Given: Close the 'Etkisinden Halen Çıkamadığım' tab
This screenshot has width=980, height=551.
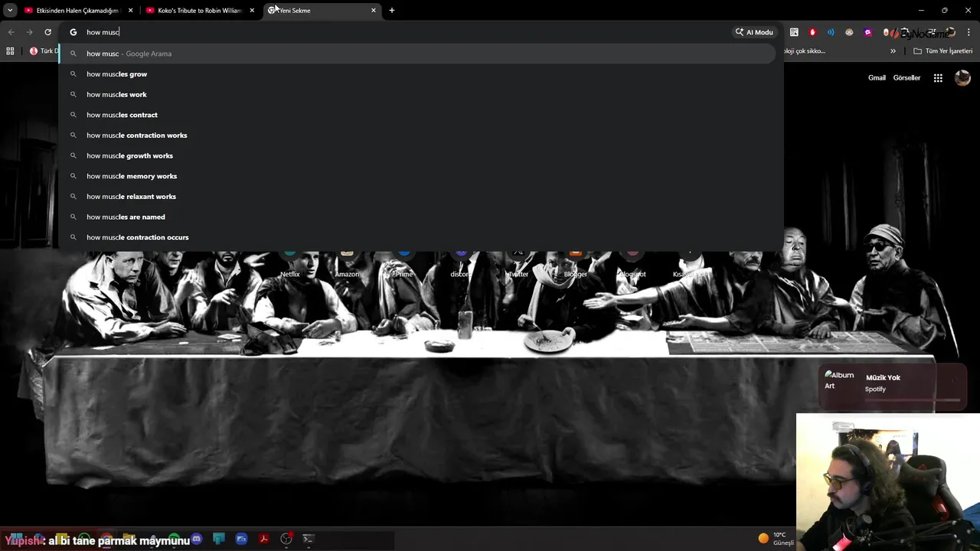Looking at the screenshot, I should [x=131, y=11].
